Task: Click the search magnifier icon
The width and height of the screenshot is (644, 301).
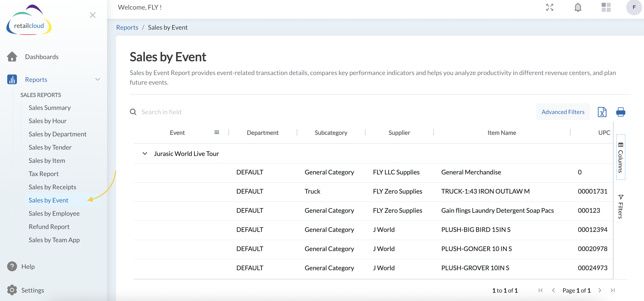Action: click(133, 112)
